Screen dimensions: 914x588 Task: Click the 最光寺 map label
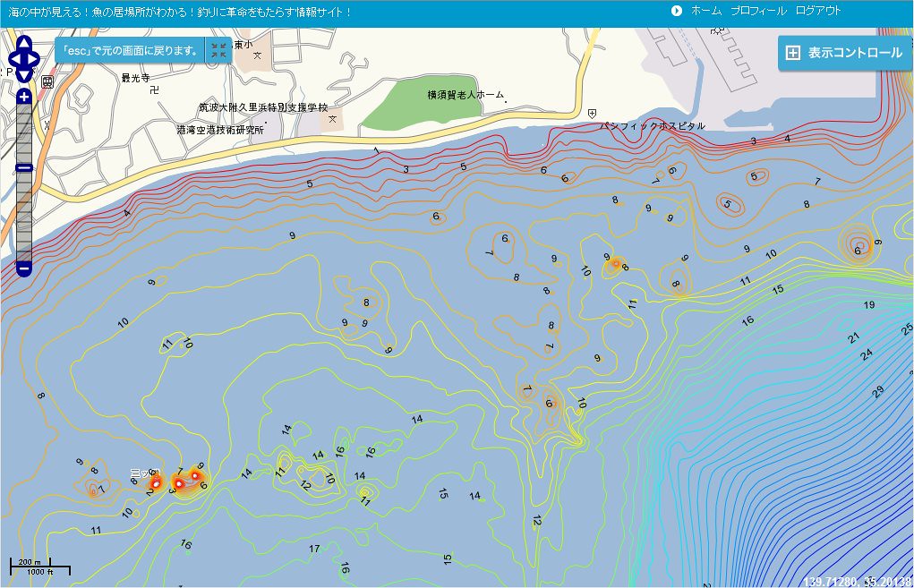tap(136, 78)
